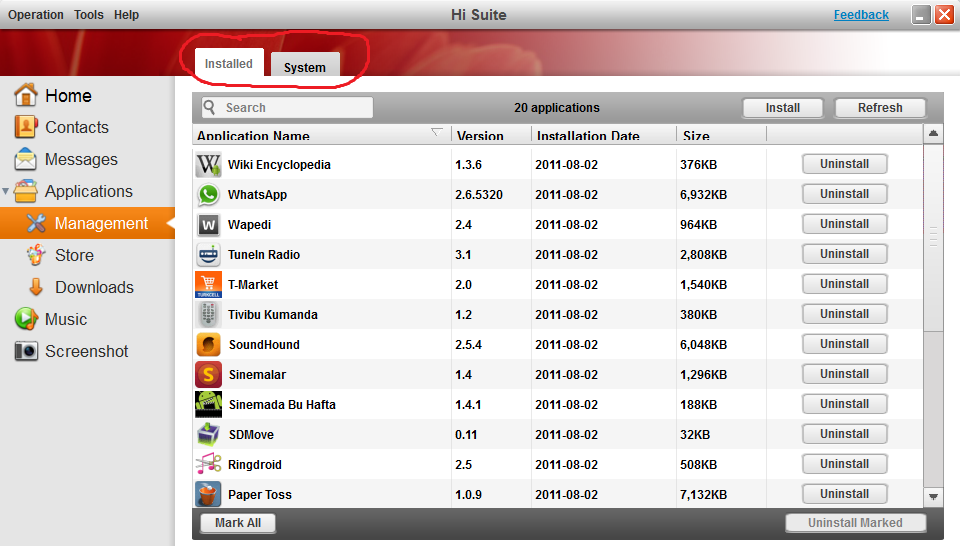Open the Operation menu

pyautogui.click(x=36, y=15)
